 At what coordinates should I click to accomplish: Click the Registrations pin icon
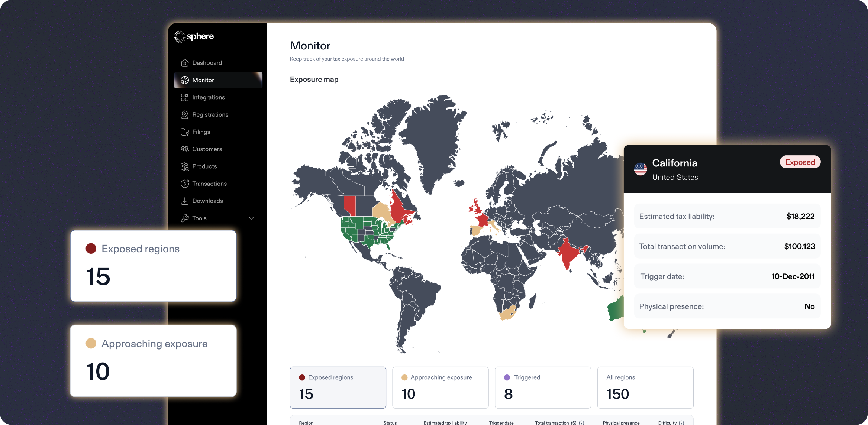(184, 115)
